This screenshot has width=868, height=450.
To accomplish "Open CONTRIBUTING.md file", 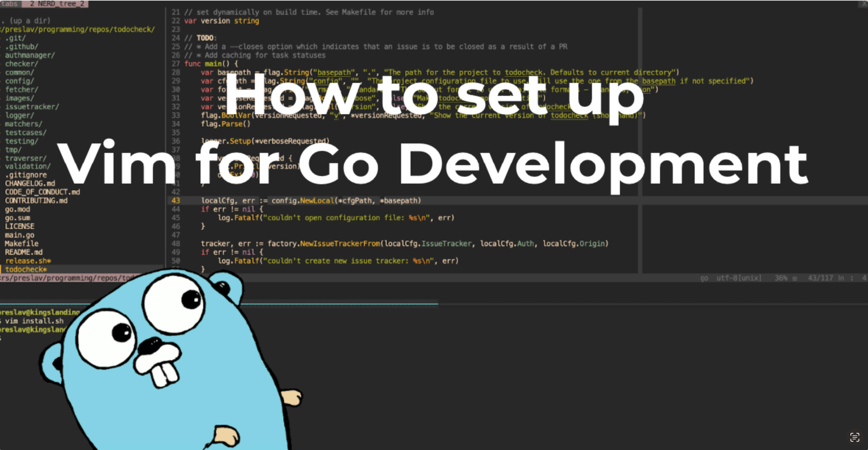I will [x=36, y=201].
